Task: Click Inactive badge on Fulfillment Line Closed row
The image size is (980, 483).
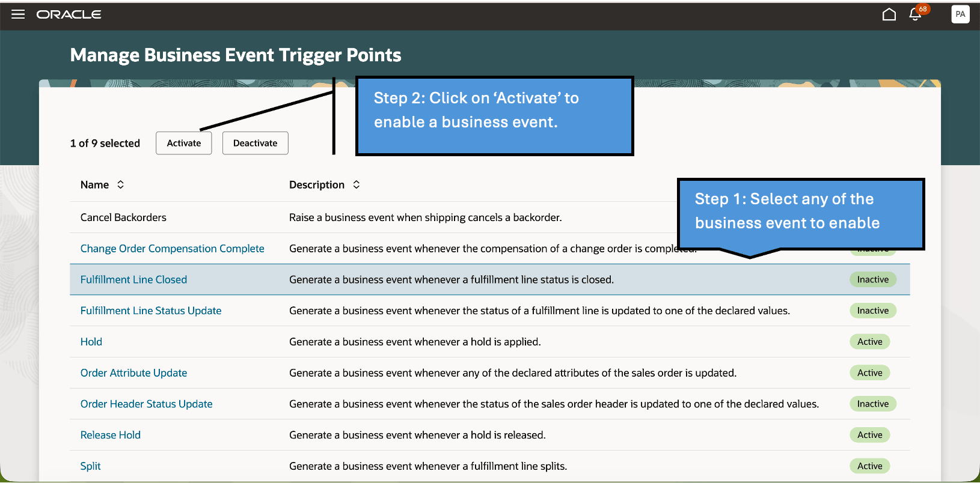Action: (873, 279)
